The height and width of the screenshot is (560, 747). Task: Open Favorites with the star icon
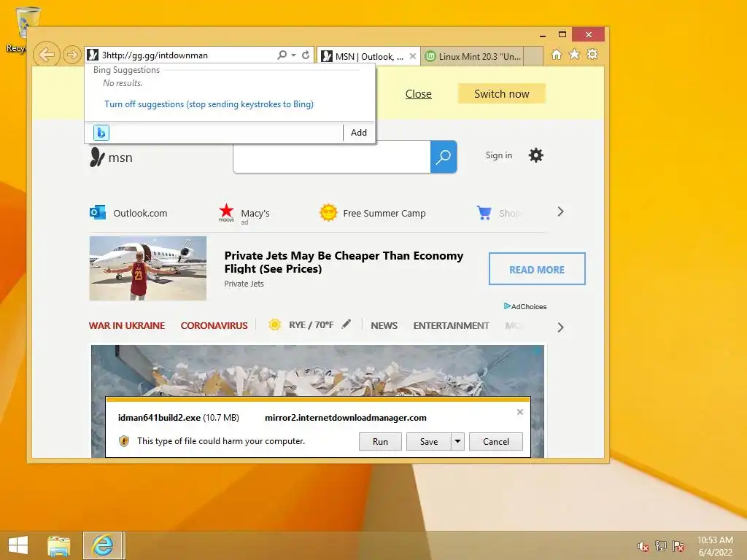575,54
